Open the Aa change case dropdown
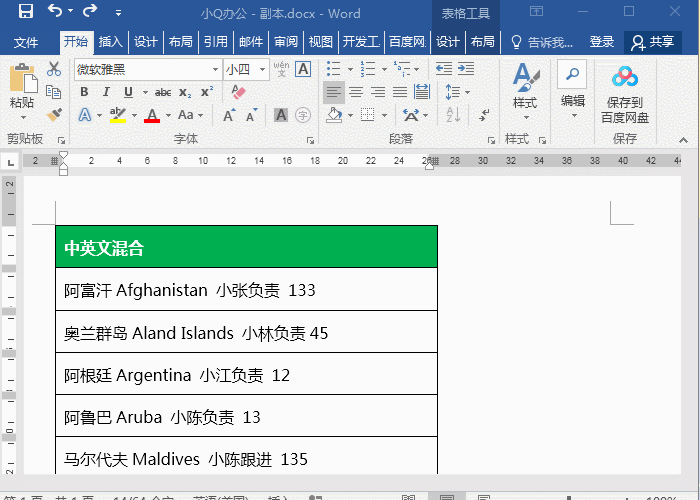The width and height of the screenshot is (700, 500). (x=190, y=115)
